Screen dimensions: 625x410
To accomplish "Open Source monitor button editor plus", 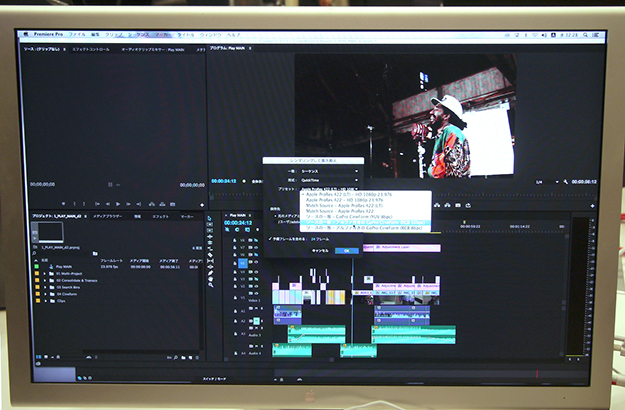I will coord(202,205).
